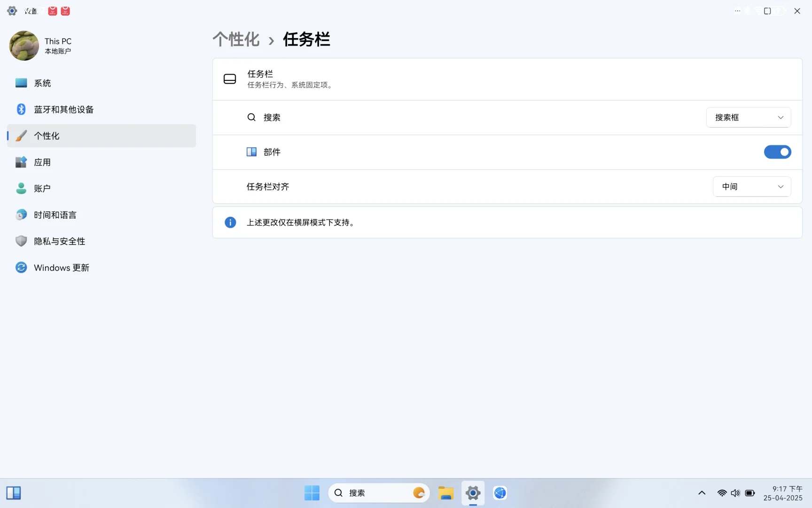The image size is (812, 508).
Task: Navigate back via the 个性化 breadcrumb
Action: pos(235,40)
